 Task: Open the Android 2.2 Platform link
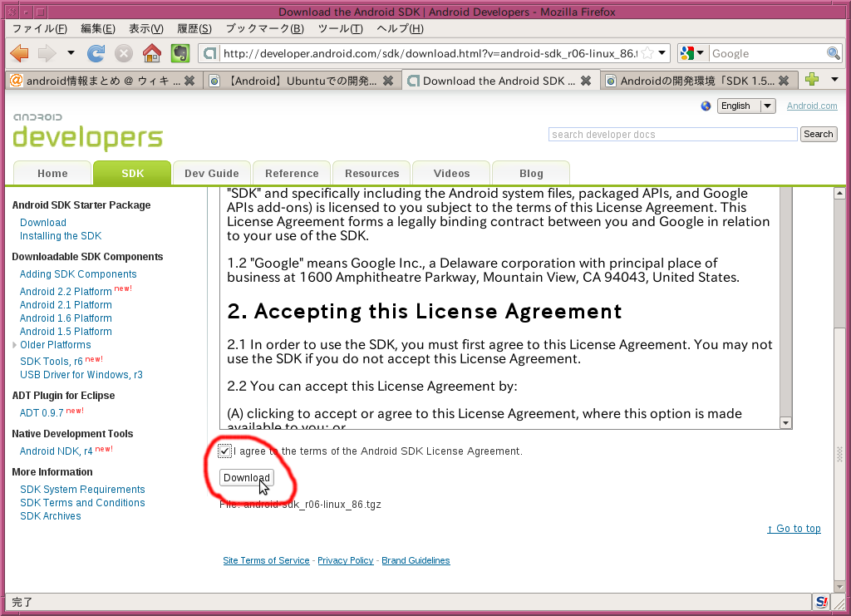66,292
